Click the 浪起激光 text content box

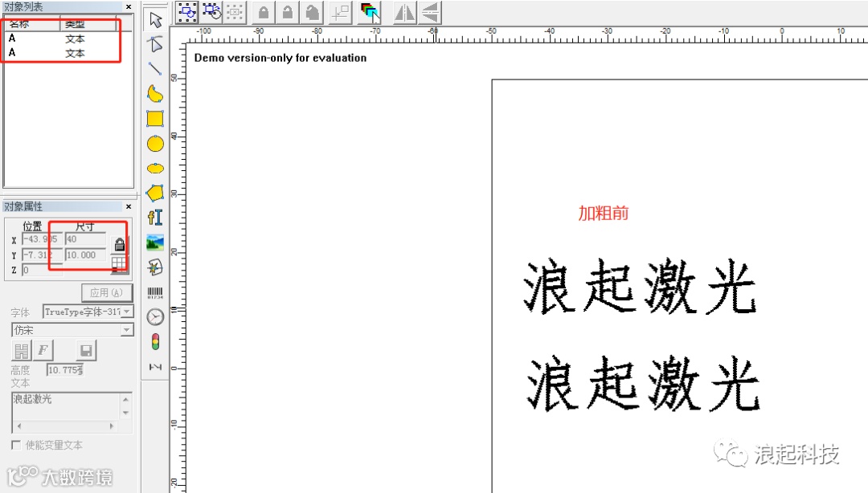(x=65, y=406)
